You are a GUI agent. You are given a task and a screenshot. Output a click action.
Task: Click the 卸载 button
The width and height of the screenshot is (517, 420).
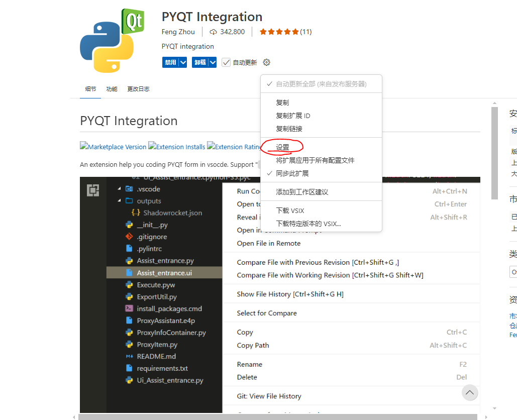[x=200, y=62]
